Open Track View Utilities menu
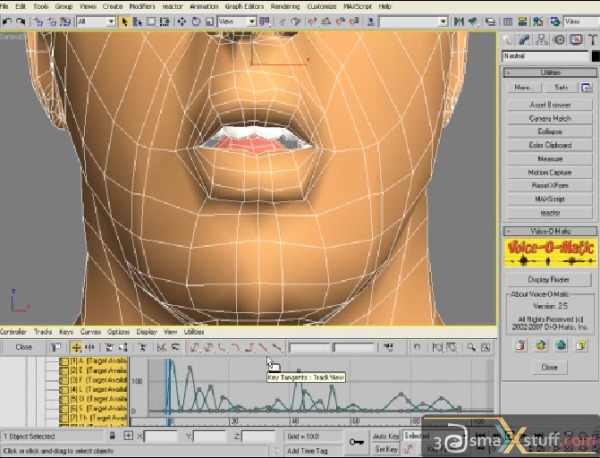600x458 pixels. click(194, 332)
